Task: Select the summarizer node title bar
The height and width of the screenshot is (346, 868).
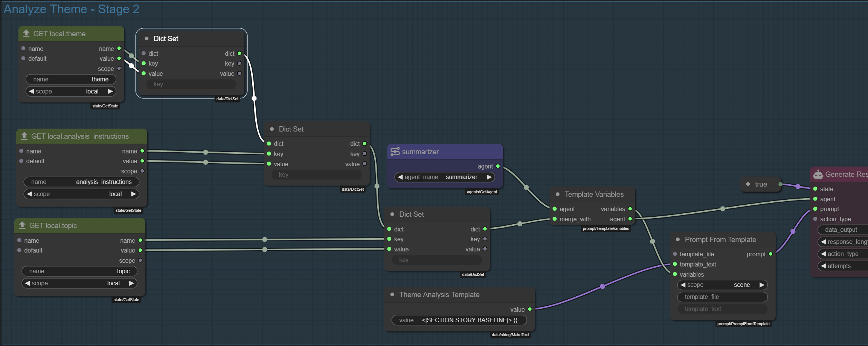Action: pyautogui.click(x=445, y=152)
